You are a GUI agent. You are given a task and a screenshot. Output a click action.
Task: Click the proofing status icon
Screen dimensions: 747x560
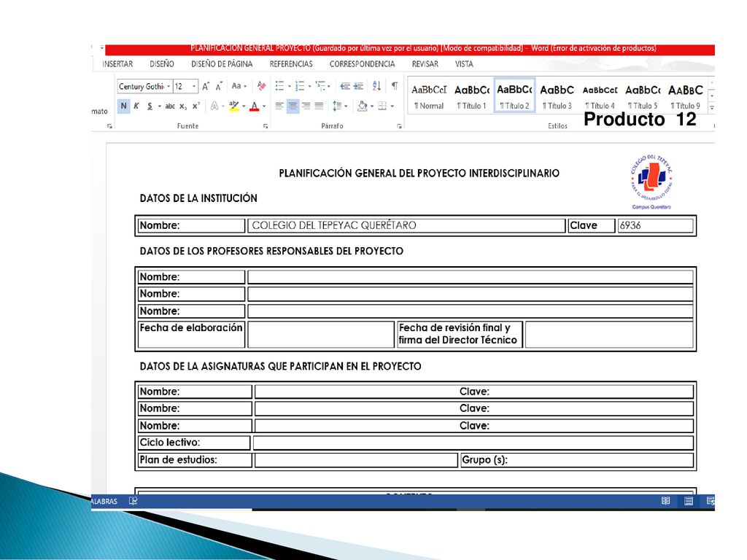[x=133, y=501]
